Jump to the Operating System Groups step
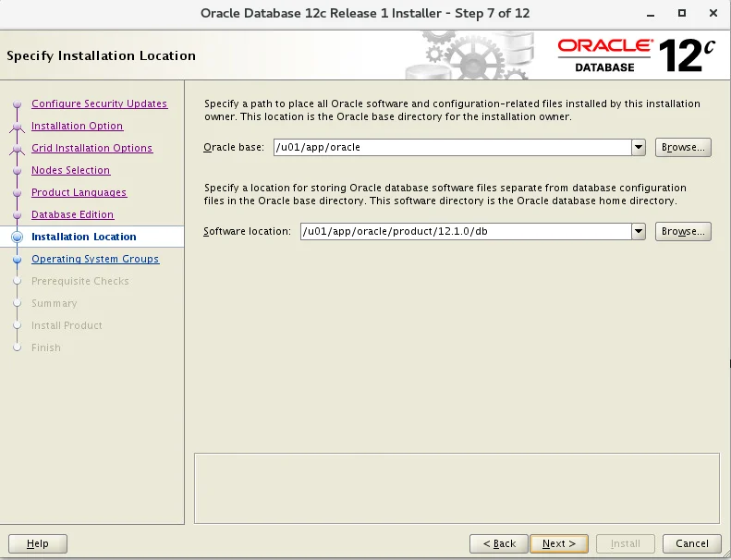The width and height of the screenshot is (731, 560). tap(95, 259)
